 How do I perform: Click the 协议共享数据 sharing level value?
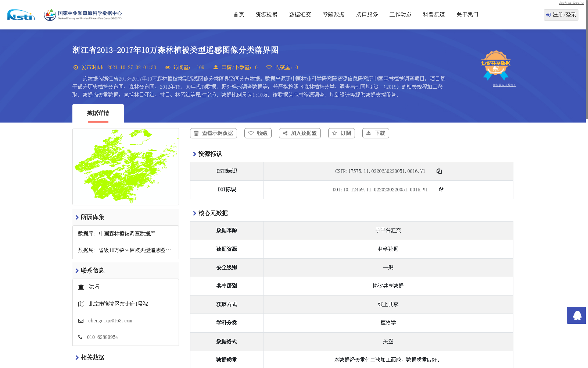coord(388,286)
